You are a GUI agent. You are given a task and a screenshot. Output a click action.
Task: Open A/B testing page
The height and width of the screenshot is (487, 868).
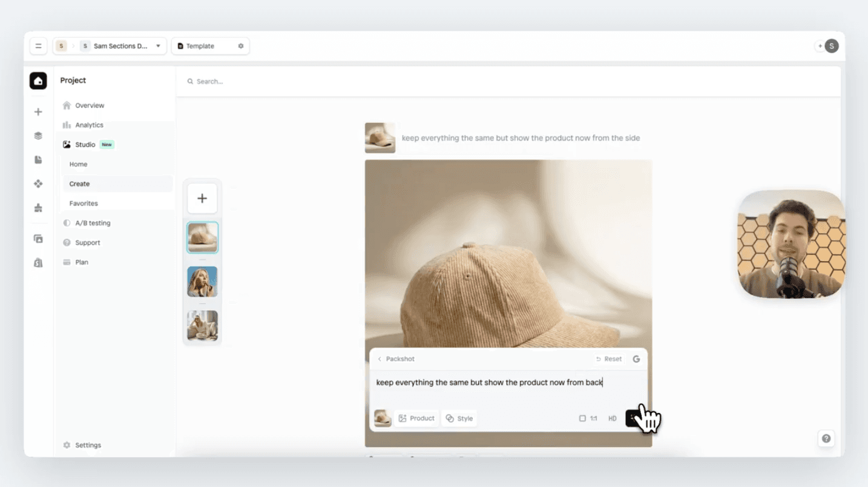coord(93,223)
